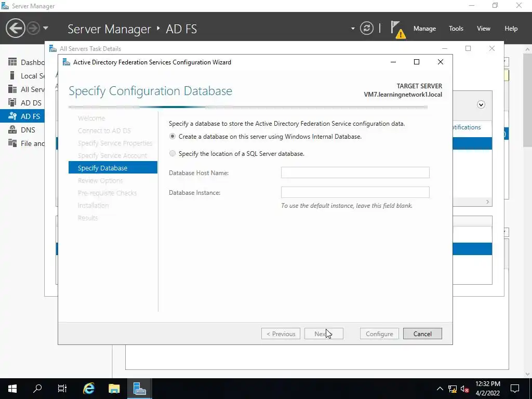Open the Windows Start menu
532x399 pixels.
(x=12, y=388)
